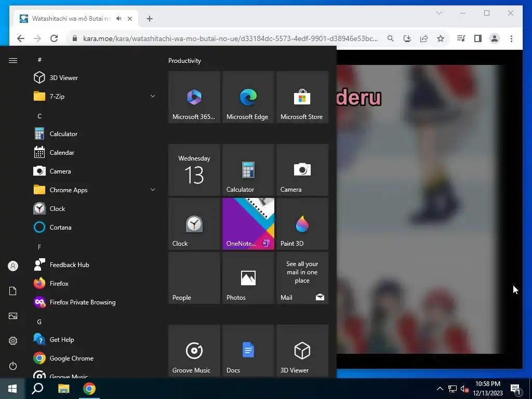532x399 pixels.
Task: Open the Chrome Apps folder entry
Action: [x=95, y=190]
